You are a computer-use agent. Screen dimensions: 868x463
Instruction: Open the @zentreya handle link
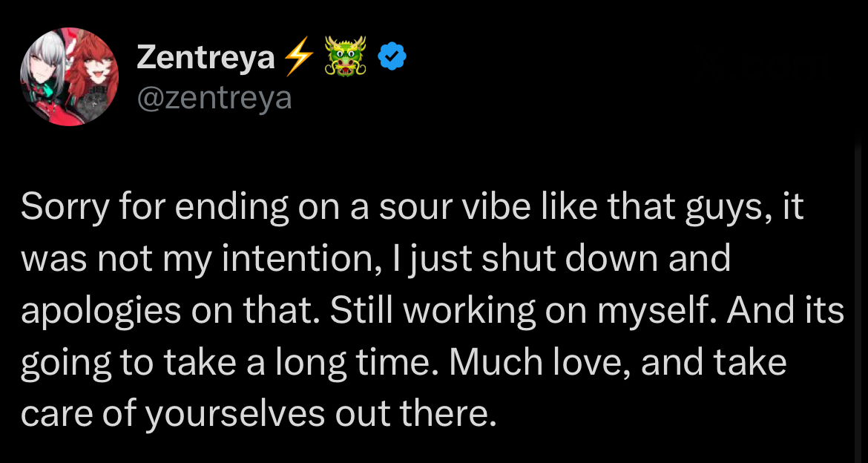214,97
